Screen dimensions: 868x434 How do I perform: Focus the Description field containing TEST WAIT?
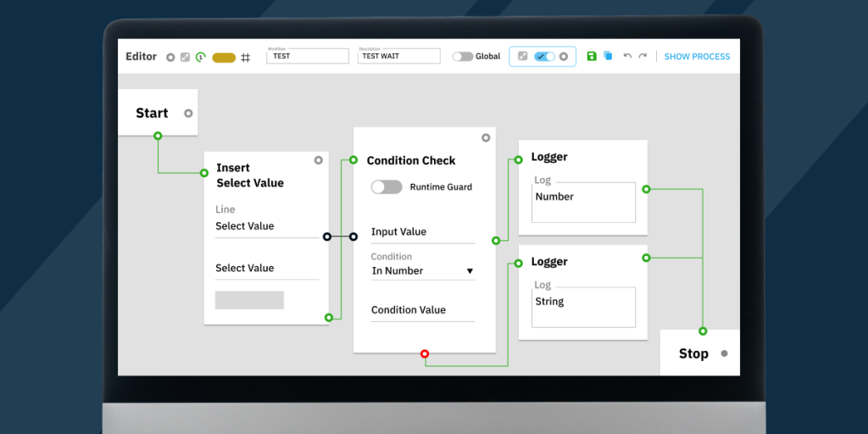coord(399,56)
